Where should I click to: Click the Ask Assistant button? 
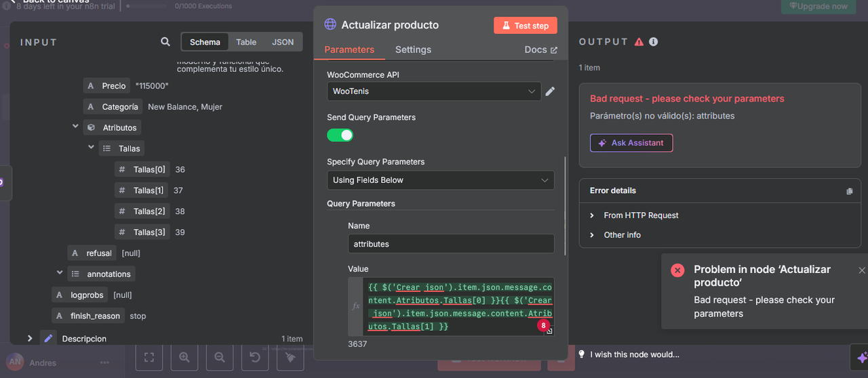click(x=631, y=143)
